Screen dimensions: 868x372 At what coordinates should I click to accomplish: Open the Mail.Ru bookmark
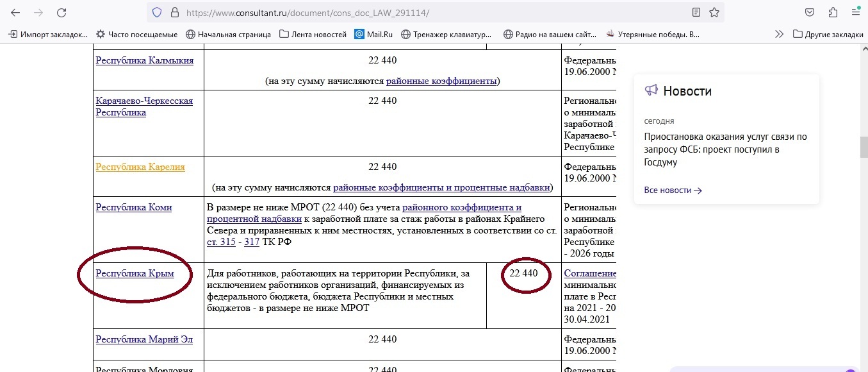point(373,35)
